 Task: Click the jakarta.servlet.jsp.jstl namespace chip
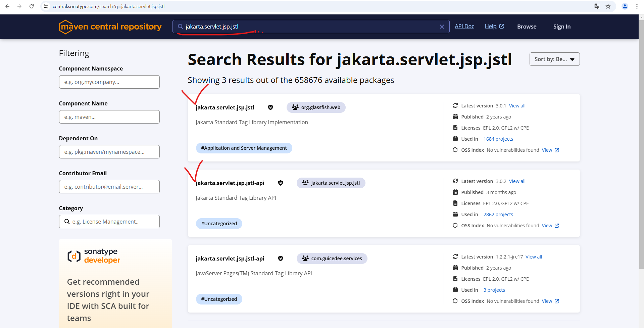[x=331, y=183]
